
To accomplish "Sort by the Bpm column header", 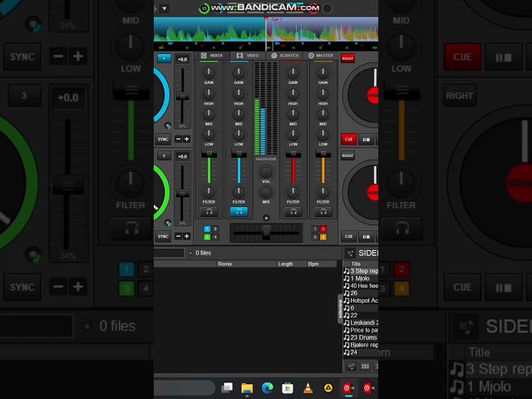I will point(313,264).
